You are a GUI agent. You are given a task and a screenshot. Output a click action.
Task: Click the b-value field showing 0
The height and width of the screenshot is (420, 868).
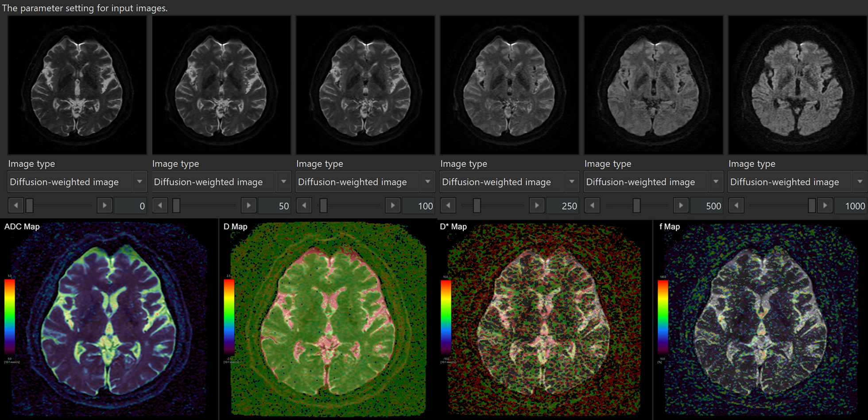point(131,206)
